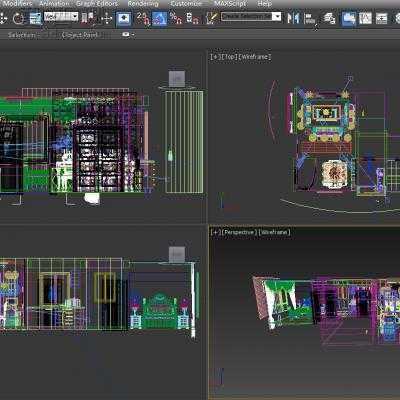This screenshot has height=400, width=400.
Task: Click the [Top] viewport view label
Action: tap(229, 57)
